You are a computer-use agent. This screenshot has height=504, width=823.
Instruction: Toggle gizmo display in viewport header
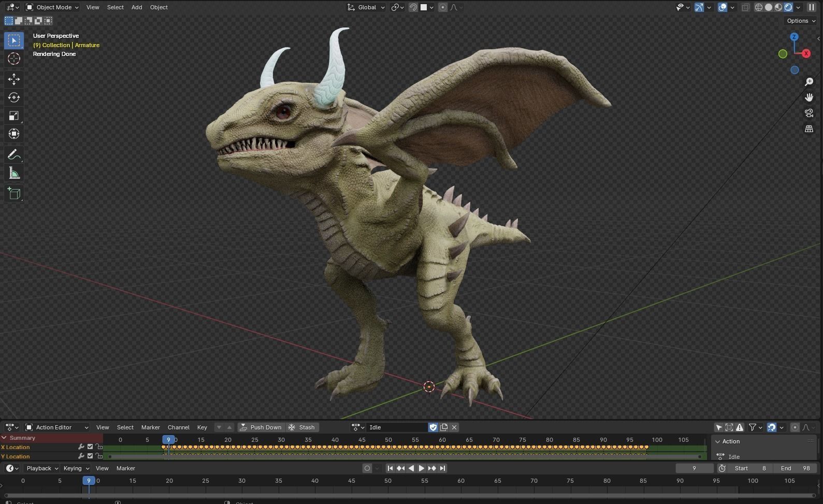click(699, 7)
